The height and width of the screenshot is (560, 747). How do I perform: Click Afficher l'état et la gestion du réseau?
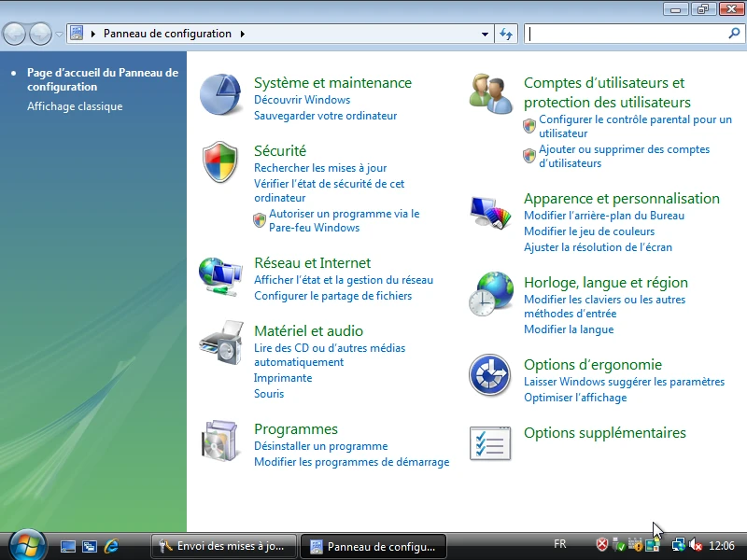tap(344, 280)
